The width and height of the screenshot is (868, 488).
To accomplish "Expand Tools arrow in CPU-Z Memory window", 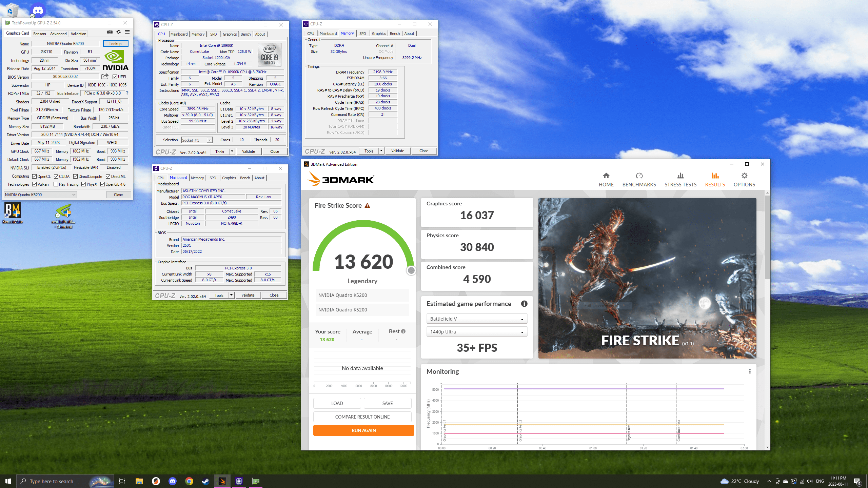I will click(381, 151).
